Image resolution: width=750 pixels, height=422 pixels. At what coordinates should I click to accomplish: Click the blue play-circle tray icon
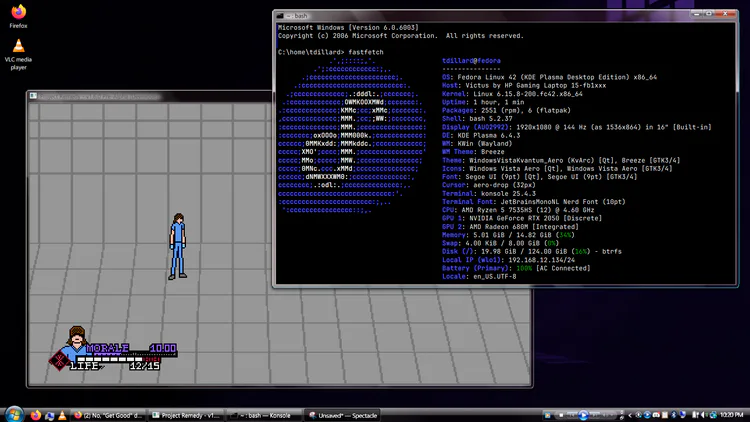click(647, 415)
